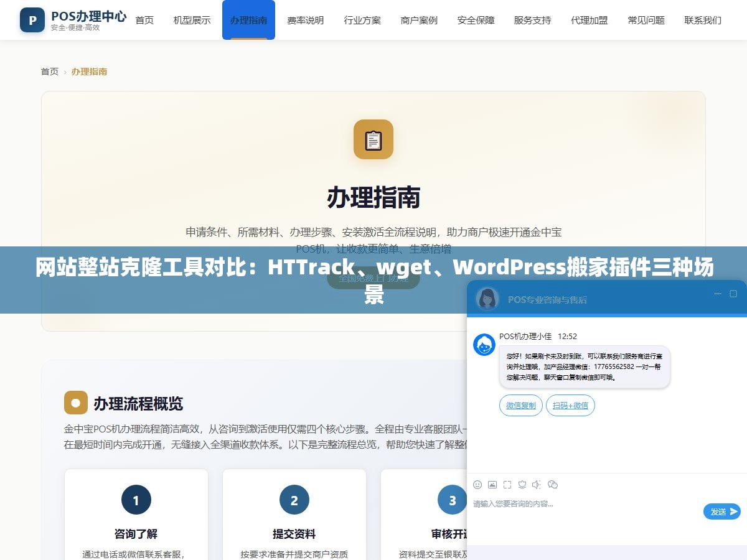Click the 办理流程概览 section heading

coord(138,403)
